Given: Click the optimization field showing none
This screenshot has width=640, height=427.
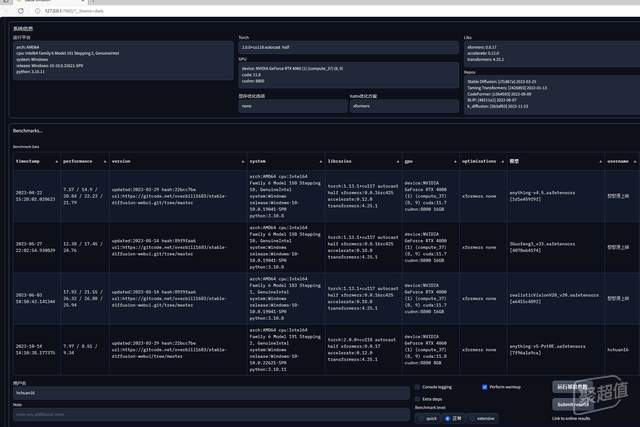Looking at the screenshot, I should pyautogui.click(x=293, y=106).
